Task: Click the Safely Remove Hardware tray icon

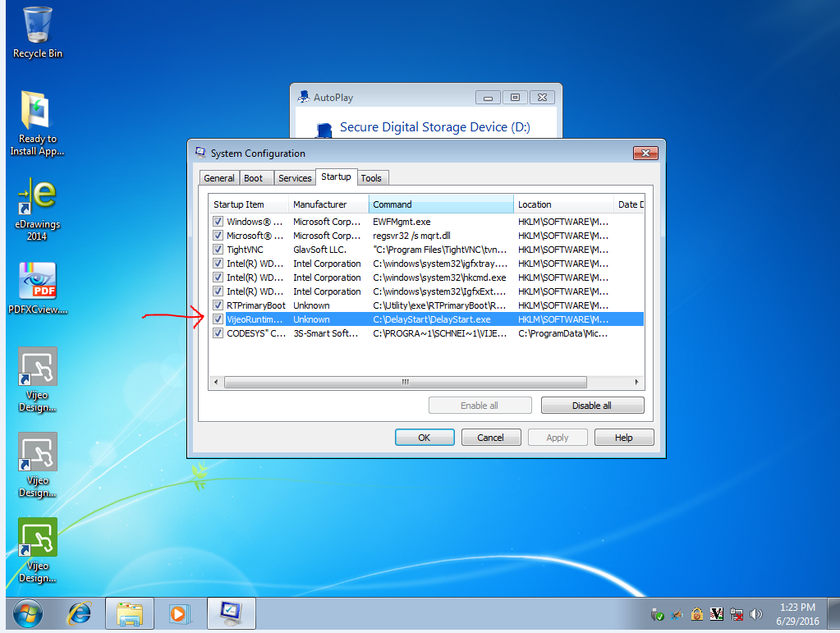Action: coord(658,615)
